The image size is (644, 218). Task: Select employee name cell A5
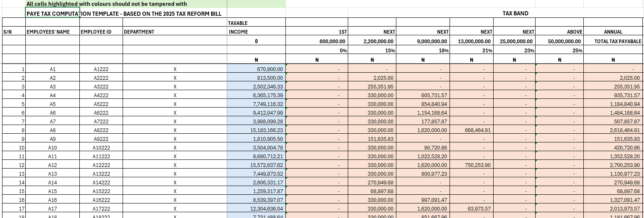pyautogui.click(x=53, y=104)
